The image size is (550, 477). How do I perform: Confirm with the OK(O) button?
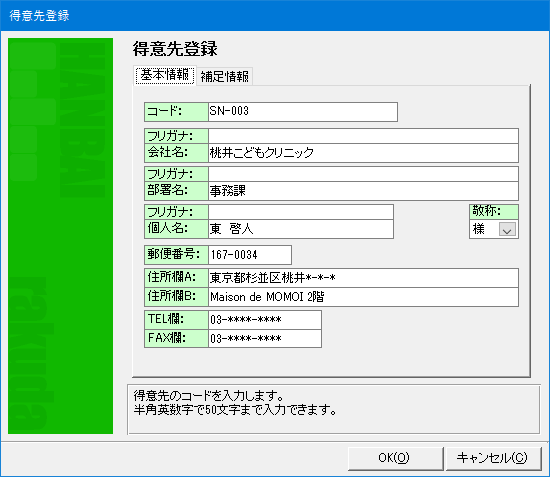[x=395, y=458]
